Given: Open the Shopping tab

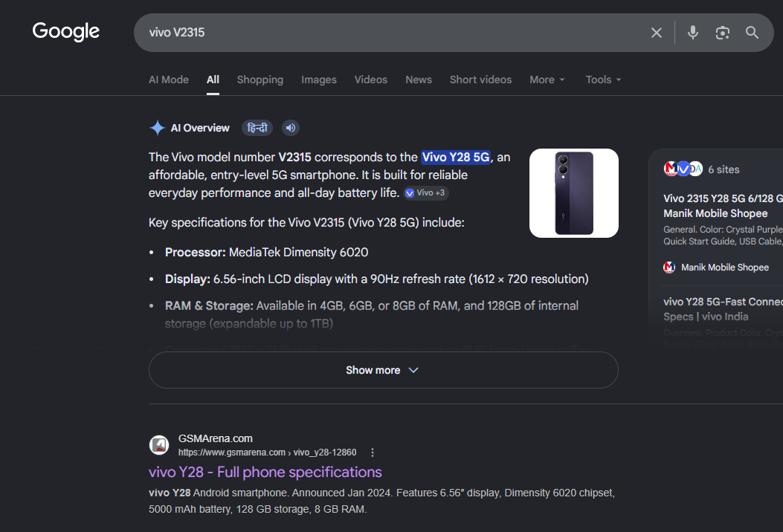Looking at the screenshot, I should tap(260, 80).
